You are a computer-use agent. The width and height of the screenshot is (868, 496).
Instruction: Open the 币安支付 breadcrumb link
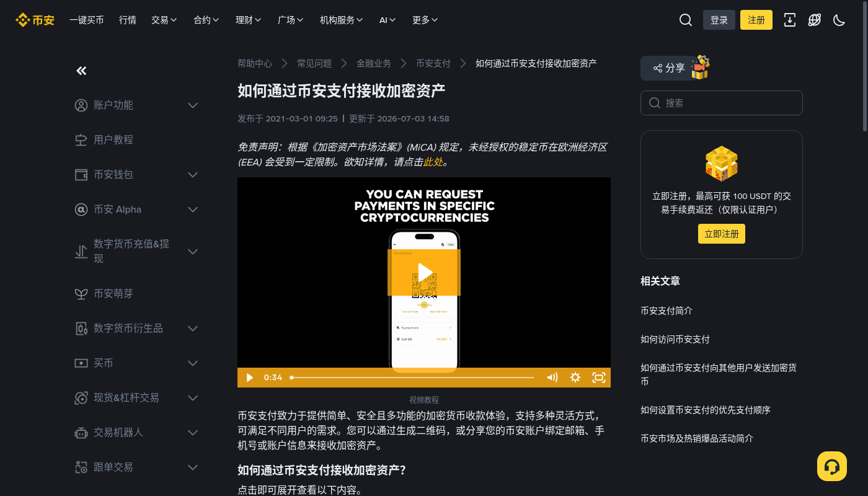pos(433,63)
